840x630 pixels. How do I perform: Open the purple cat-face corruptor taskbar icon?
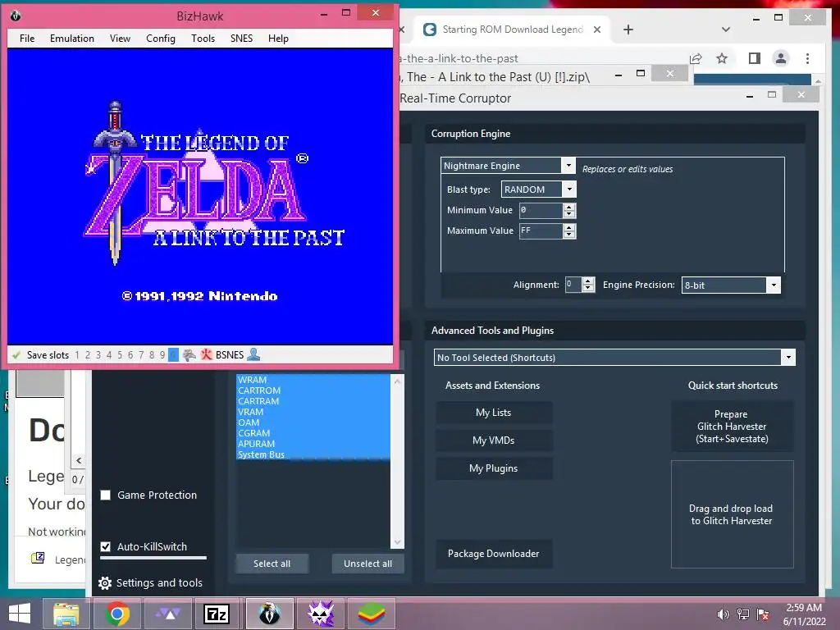[x=321, y=614]
